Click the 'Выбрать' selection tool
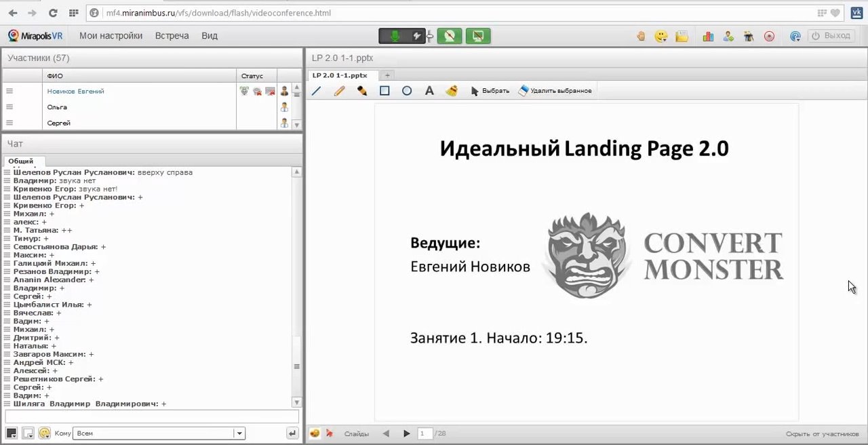Viewport: 868px width, 445px height. pos(490,91)
